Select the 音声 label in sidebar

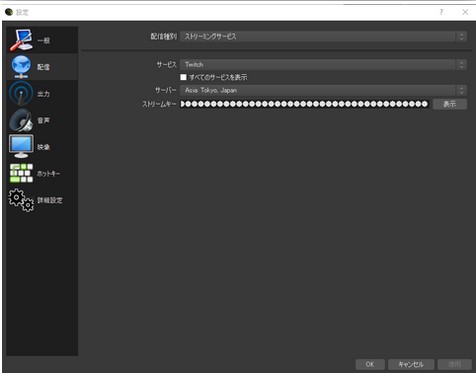pyautogui.click(x=43, y=120)
